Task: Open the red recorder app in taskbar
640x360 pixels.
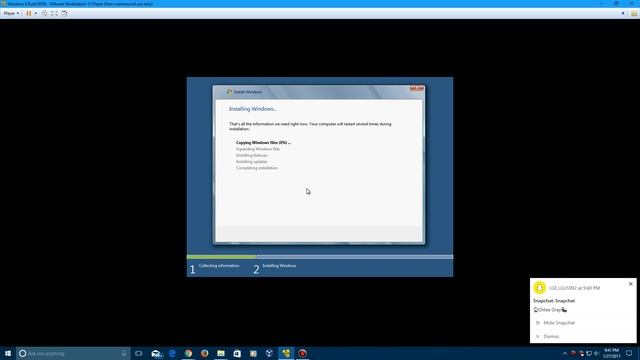Action: [302, 353]
